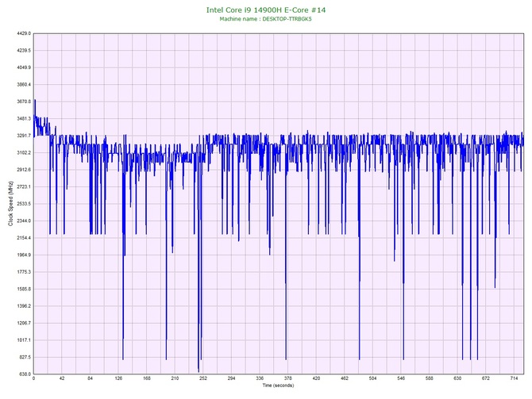Viewport: 532px width, 399px height.
Task: Click the 546 x-axis tick label
Action: click(x=401, y=378)
